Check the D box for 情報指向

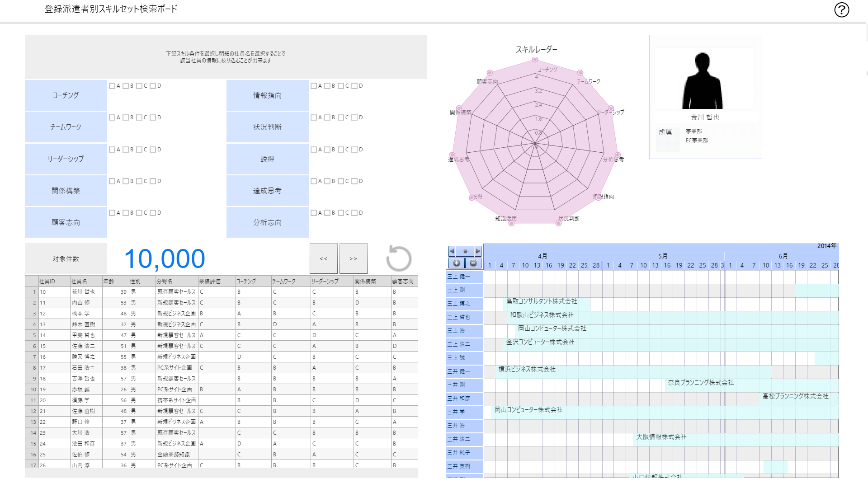tap(354, 86)
